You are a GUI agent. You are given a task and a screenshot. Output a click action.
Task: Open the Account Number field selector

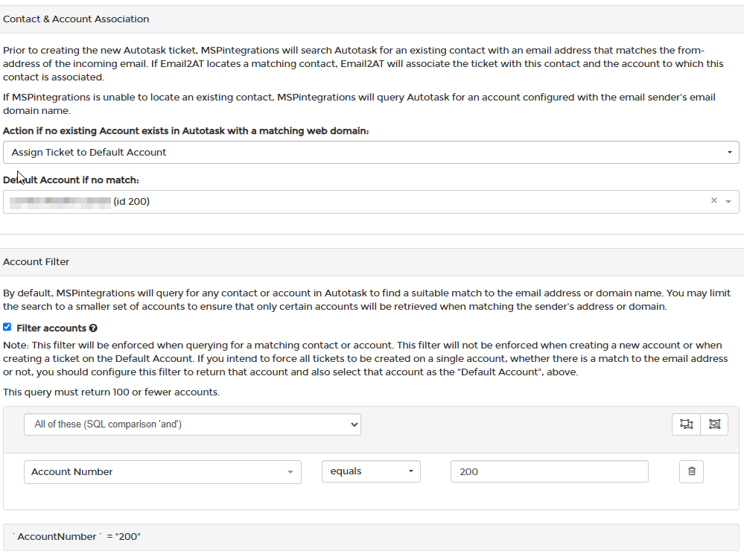(163, 471)
